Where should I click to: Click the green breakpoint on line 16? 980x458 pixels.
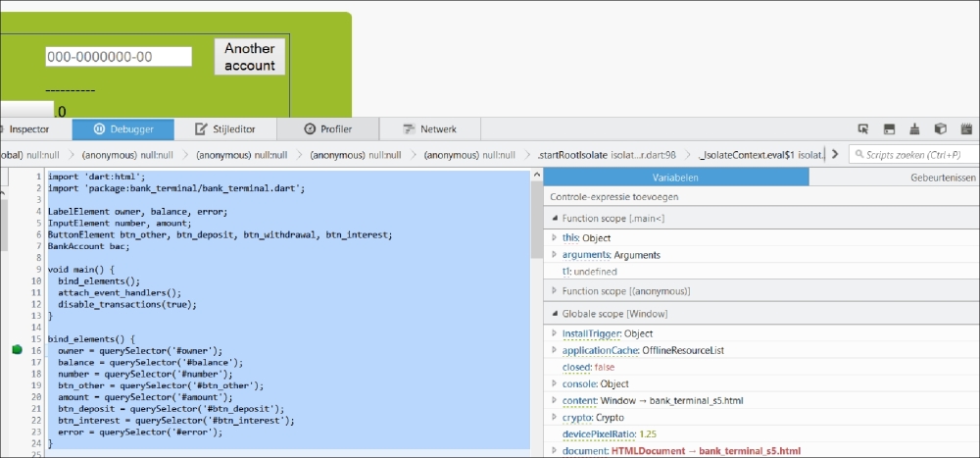pos(17,350)
